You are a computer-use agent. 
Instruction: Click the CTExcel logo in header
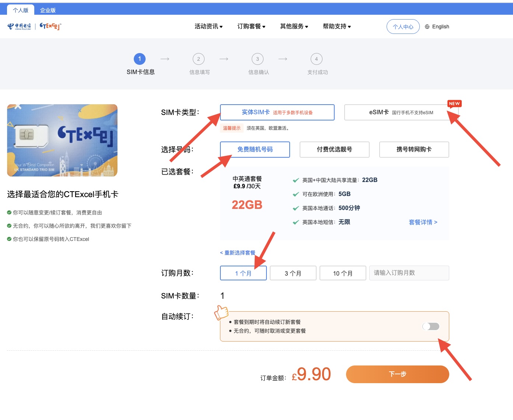(x=50, y=26)
